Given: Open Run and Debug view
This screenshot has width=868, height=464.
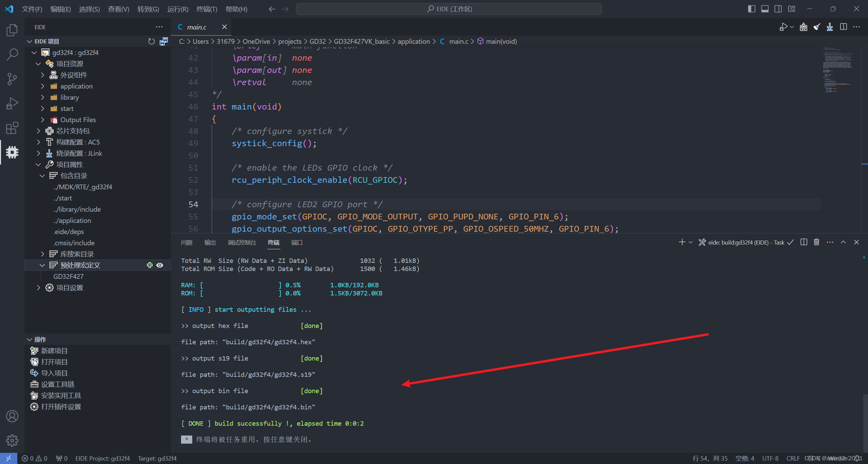Looking at the screenshot, I should pos(12,103).
